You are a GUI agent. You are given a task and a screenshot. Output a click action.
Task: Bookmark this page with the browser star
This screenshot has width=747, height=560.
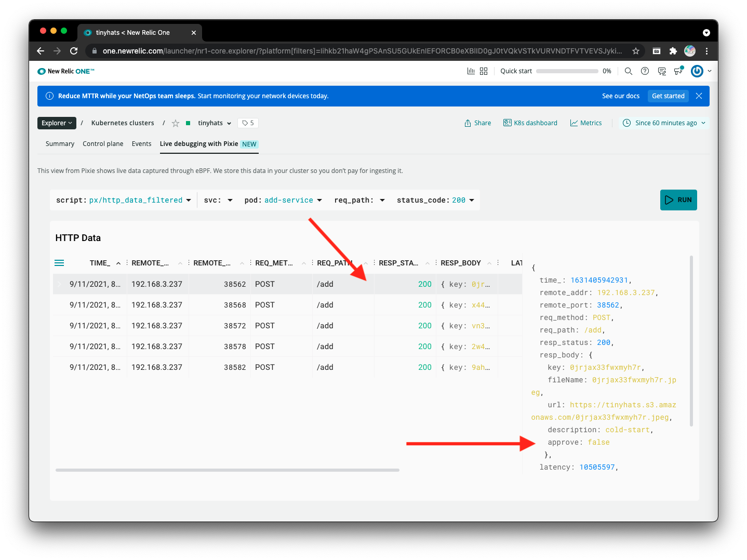pyautogui.click(x=635, y=51)
